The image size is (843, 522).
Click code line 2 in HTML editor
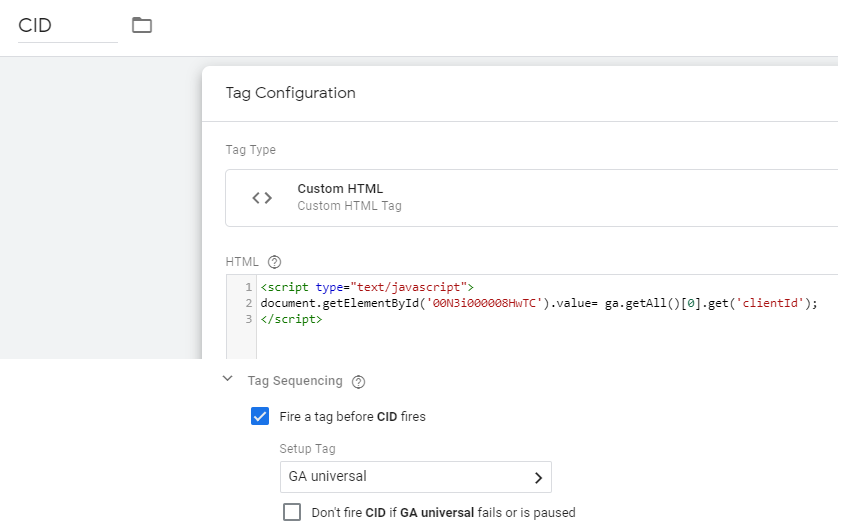coord(539,303)
